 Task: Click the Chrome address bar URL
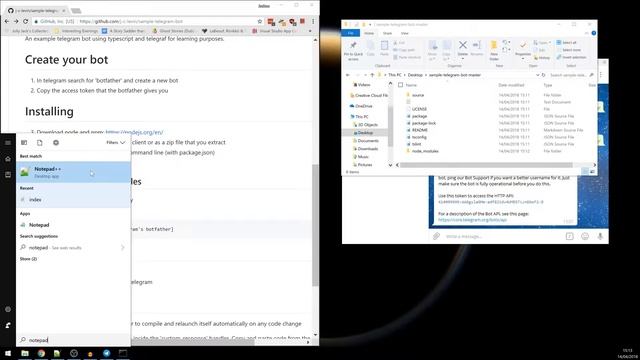(131, 21)
